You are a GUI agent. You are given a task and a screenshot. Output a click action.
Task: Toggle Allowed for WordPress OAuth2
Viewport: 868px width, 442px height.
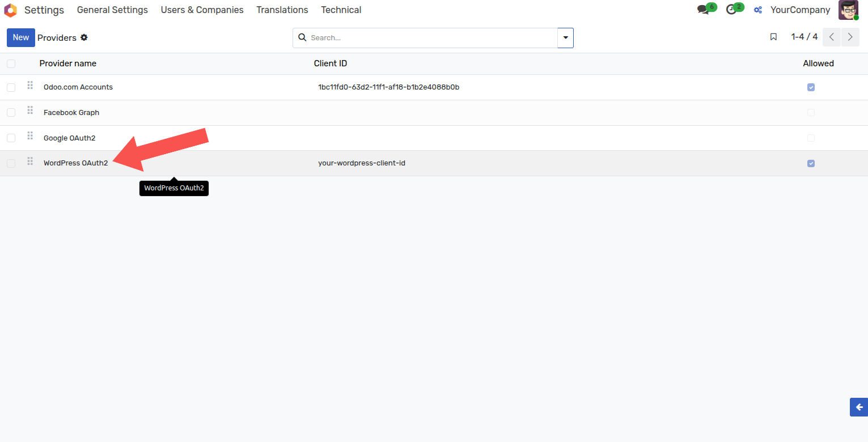click(x=811, y=164)
